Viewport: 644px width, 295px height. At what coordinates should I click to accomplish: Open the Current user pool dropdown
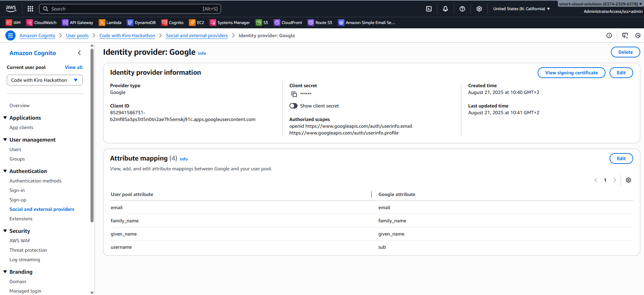[x=45, y=80]
